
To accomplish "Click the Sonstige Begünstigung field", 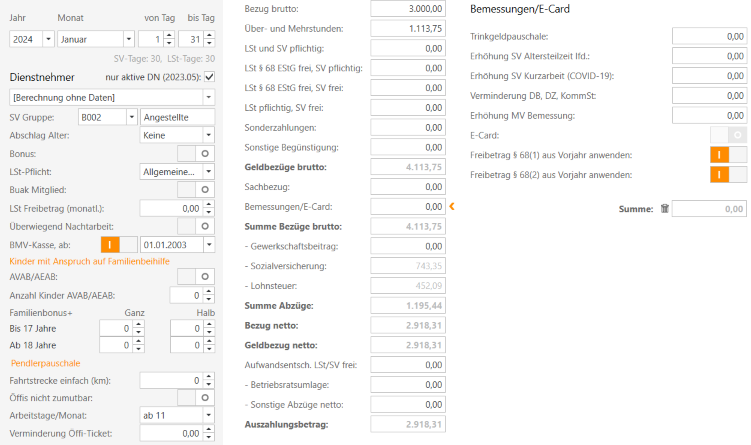I will click(x=408, y=147).
